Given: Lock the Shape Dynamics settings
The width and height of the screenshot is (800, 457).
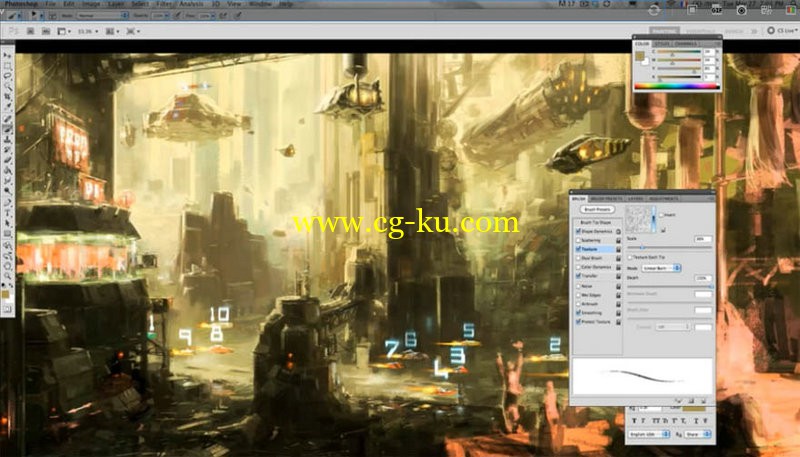Looking at the screenshot, I should (618, 232).
